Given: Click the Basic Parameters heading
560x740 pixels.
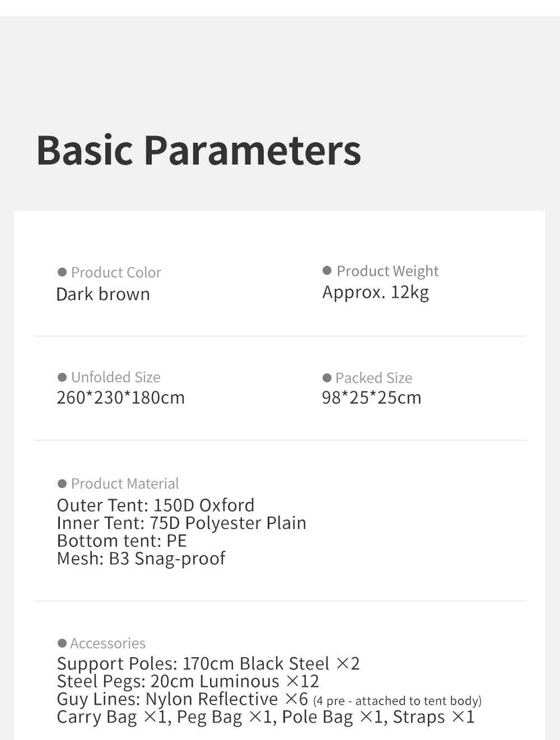Looking at the screenshot, I should click(x=199, y=150).
